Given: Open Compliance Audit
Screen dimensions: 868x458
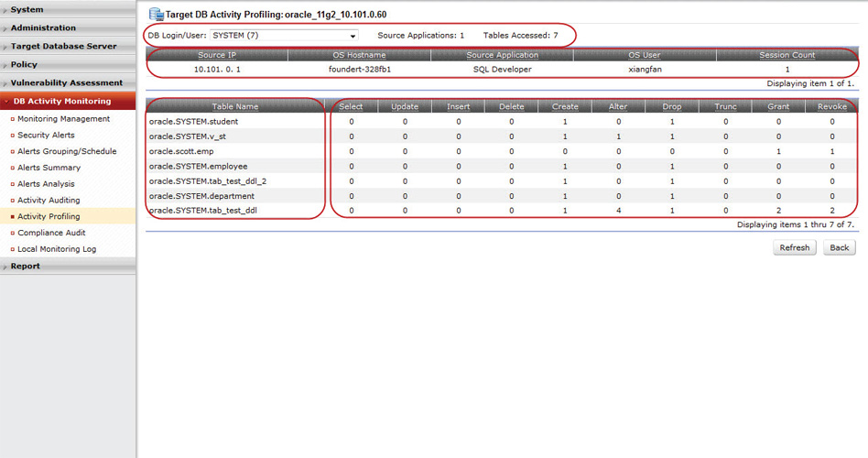Looking at the screenshot, I should click(51, 233).
